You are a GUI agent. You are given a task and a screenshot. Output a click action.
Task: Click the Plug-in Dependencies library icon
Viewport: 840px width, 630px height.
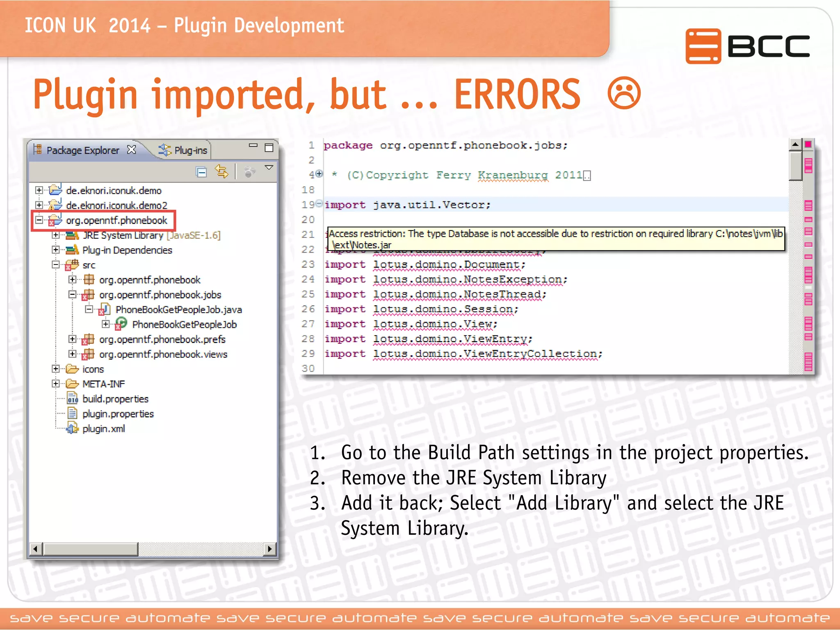click(x=72, y=250)
